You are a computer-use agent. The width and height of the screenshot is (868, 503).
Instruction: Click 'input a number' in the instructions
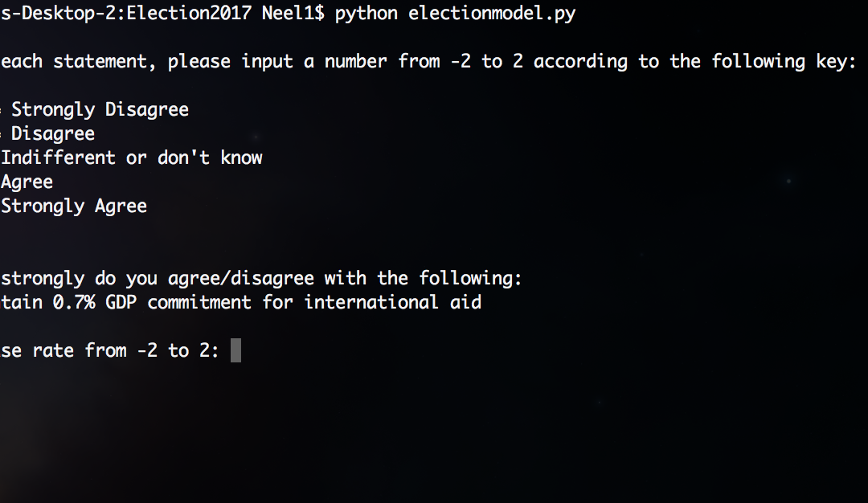[314, 61]
